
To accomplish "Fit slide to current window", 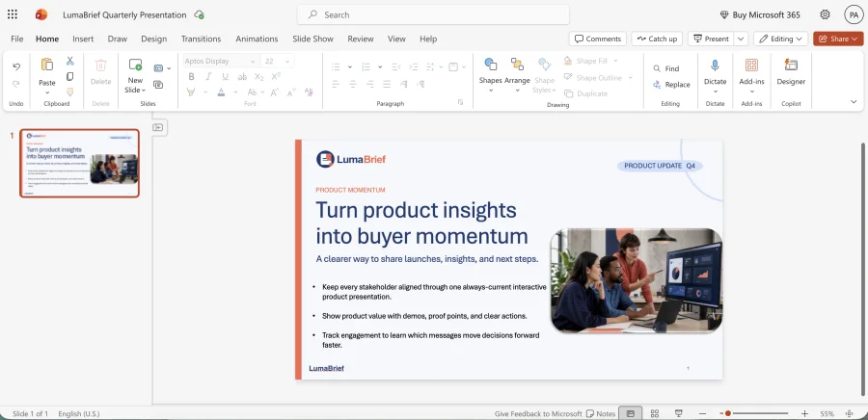I will (850, 413).
